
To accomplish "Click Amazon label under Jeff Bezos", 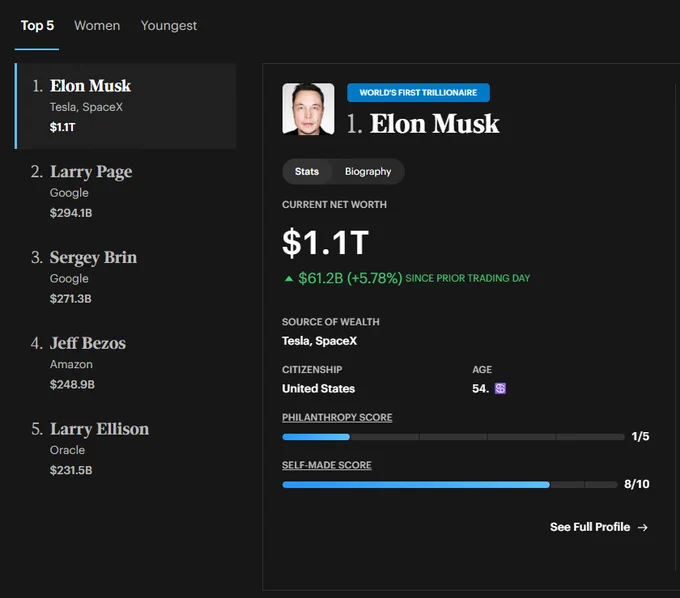I will click(x=71, y=364).
